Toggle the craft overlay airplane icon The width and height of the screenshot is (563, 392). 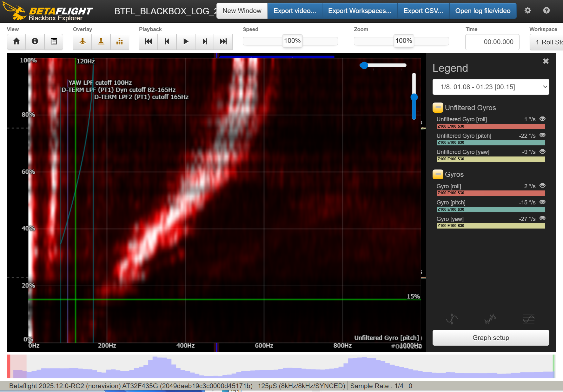(83, 42)
